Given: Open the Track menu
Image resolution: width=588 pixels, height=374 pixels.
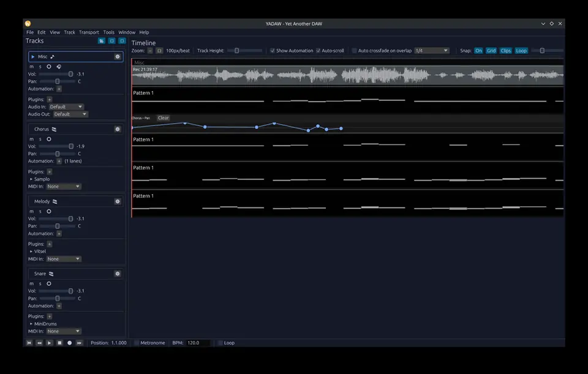Looking at the screenshot, I should tap(69, 32).
